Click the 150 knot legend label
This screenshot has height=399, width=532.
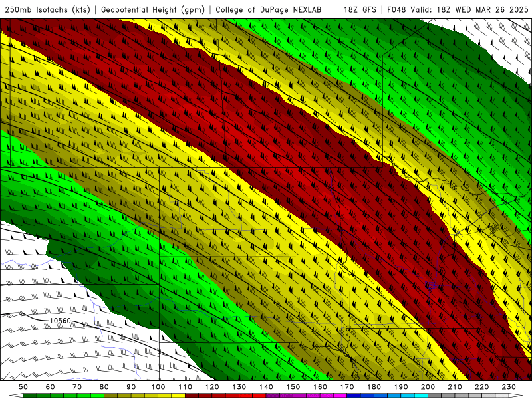(293, 387)
